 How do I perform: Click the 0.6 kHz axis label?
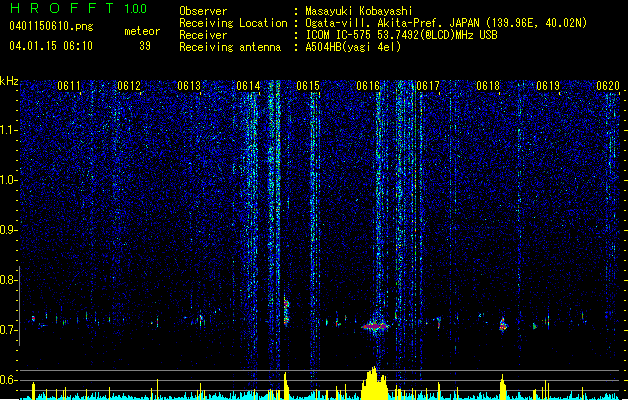(x=8, y=380)
